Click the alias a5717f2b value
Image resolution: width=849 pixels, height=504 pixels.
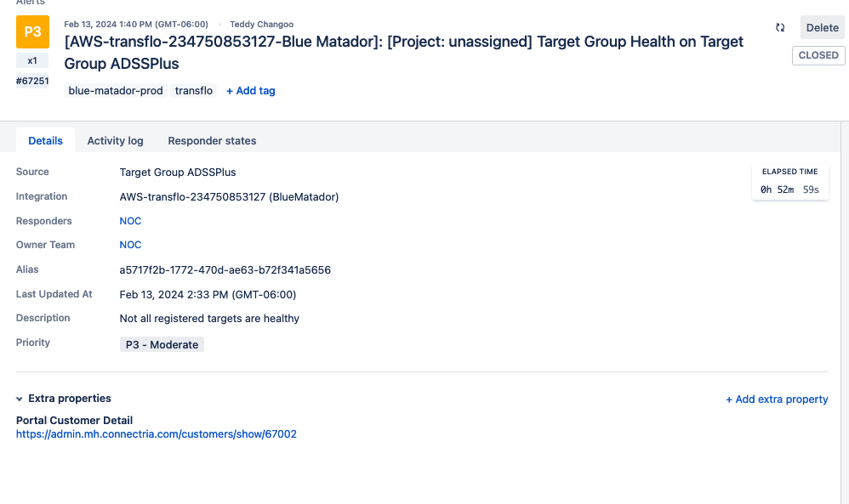point(225,269)
